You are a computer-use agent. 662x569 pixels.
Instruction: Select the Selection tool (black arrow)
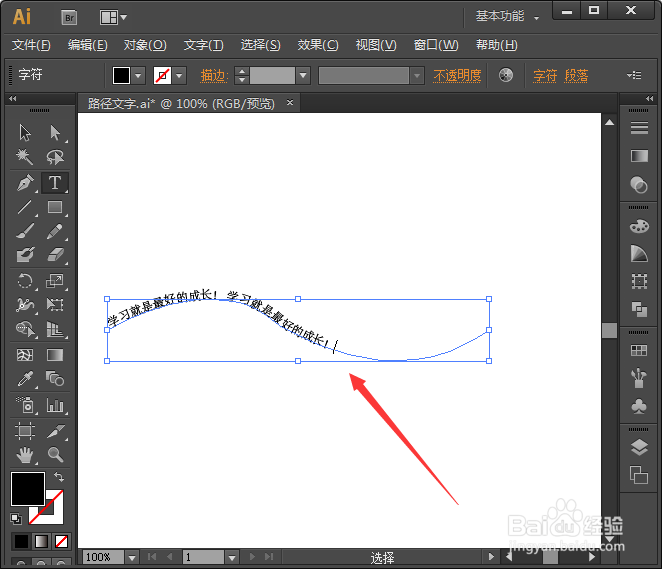[25, 133]
